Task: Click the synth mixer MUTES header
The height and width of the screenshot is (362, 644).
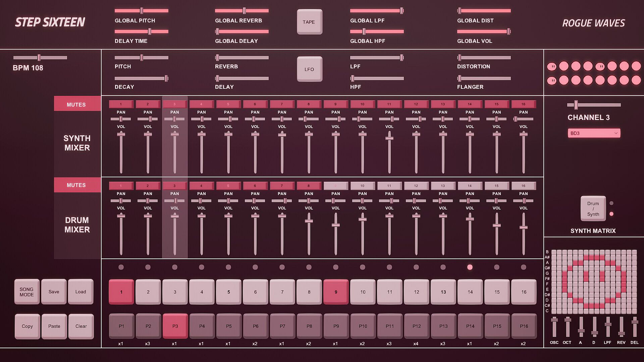Action: (76, 104)
